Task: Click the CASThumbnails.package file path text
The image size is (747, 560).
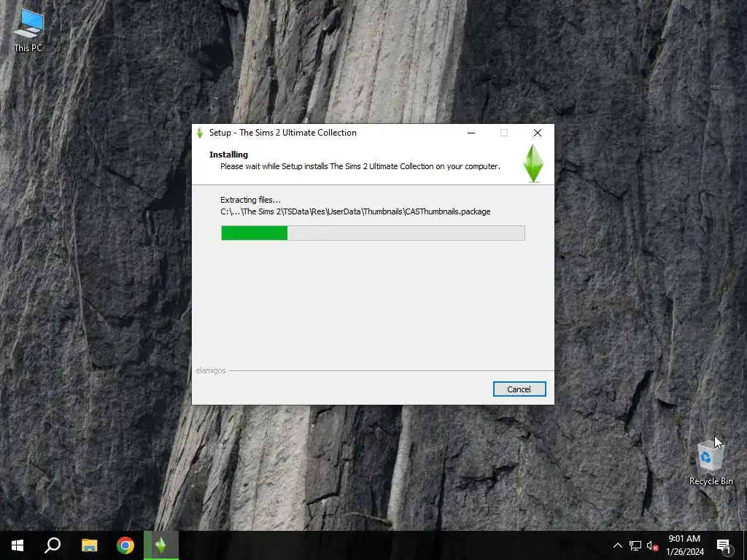Action: [355, 211]
